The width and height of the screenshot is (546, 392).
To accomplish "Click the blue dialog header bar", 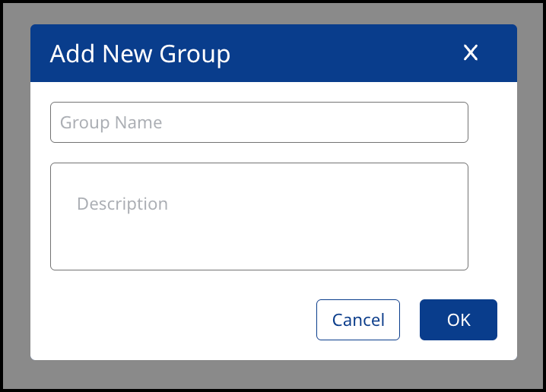I will (x=342, y=53).
